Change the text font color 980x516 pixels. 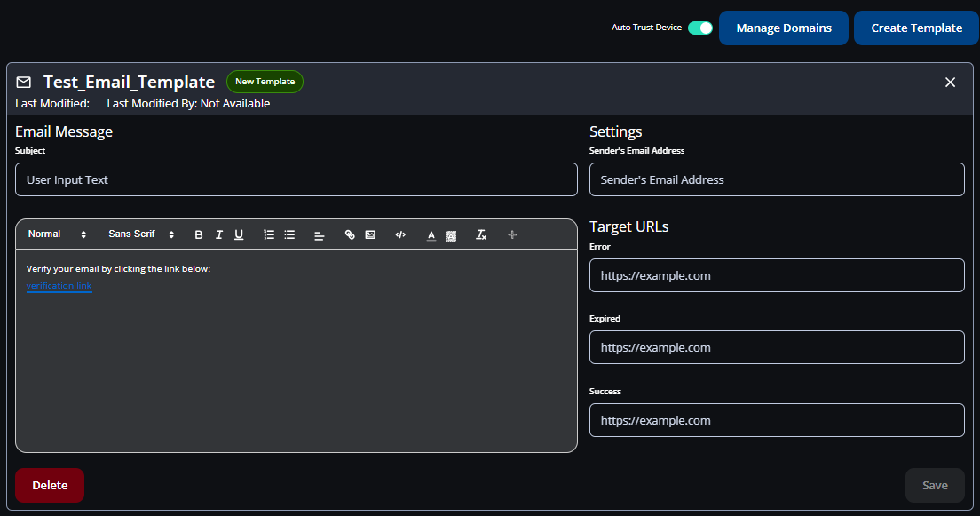pos(431,235)
